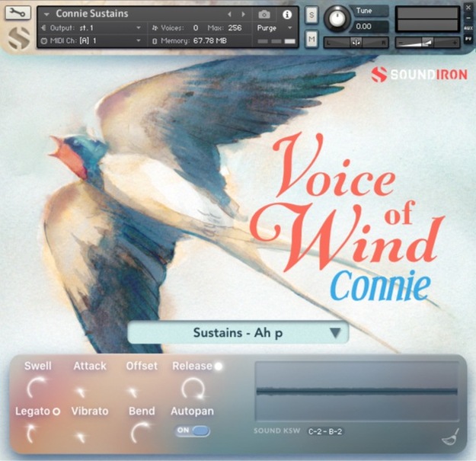Click the Swell knob

point(37,388)
